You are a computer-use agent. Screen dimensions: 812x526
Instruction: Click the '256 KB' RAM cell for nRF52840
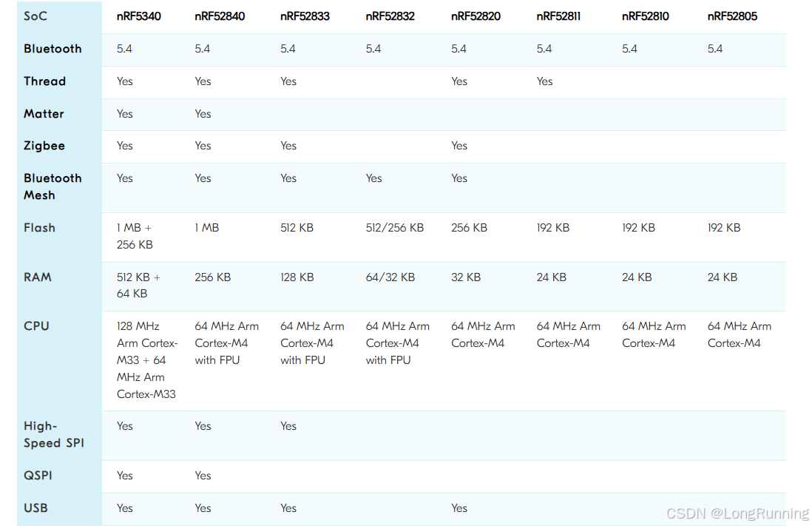213,277
